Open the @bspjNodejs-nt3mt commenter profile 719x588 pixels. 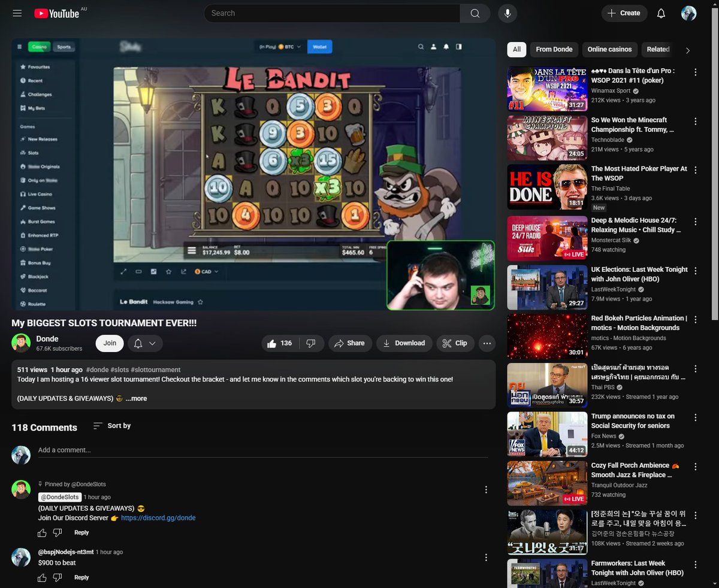click(x=66, y=552)
